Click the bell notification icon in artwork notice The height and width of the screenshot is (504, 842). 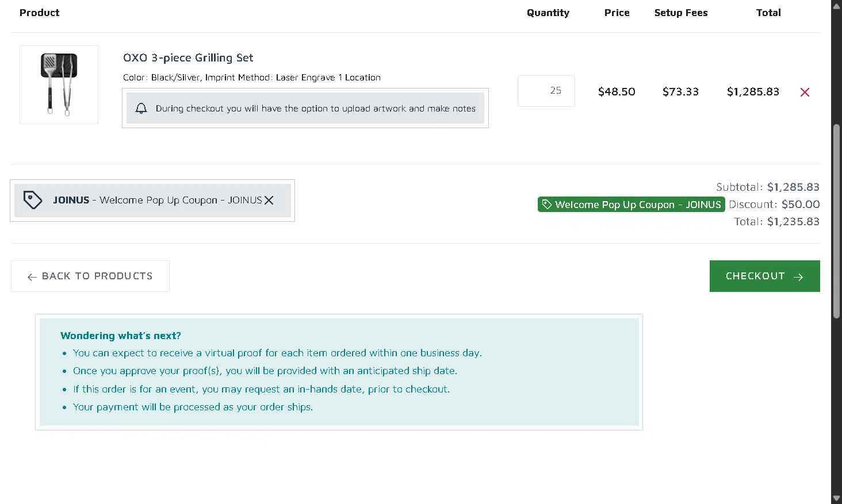pyautogui.click(x=141, y=108)
